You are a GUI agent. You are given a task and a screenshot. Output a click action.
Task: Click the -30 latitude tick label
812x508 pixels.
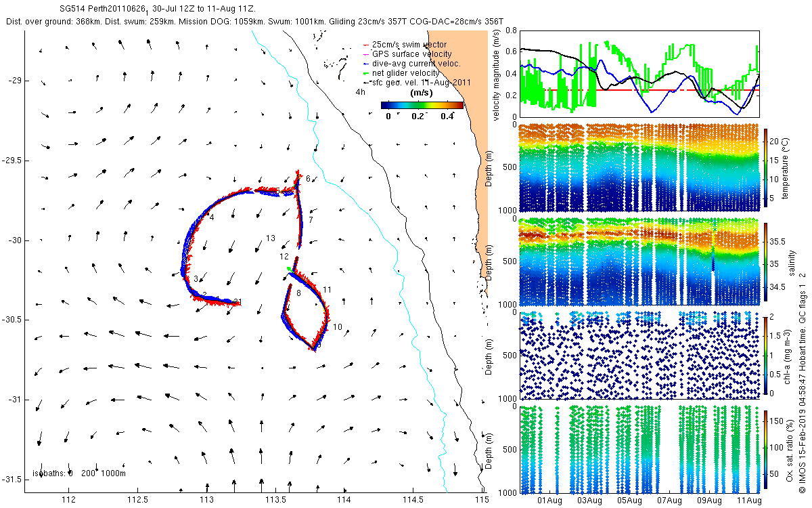[x=14, y=240]
